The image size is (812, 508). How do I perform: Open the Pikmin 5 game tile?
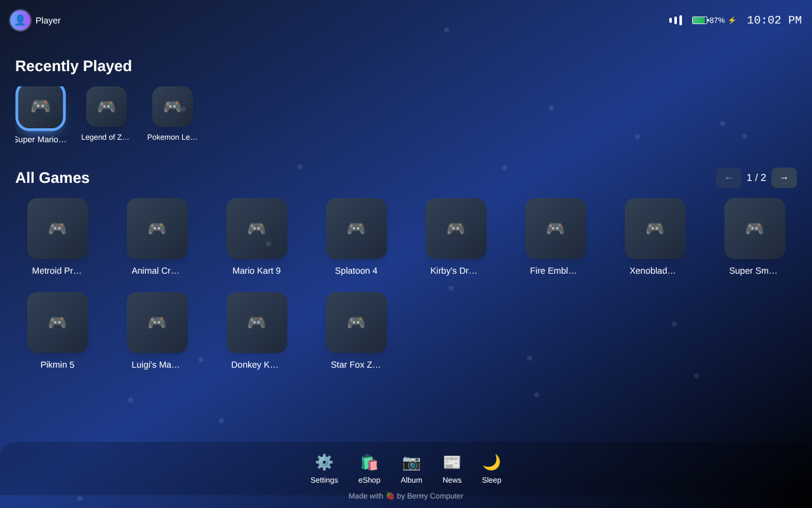[58, 323]
